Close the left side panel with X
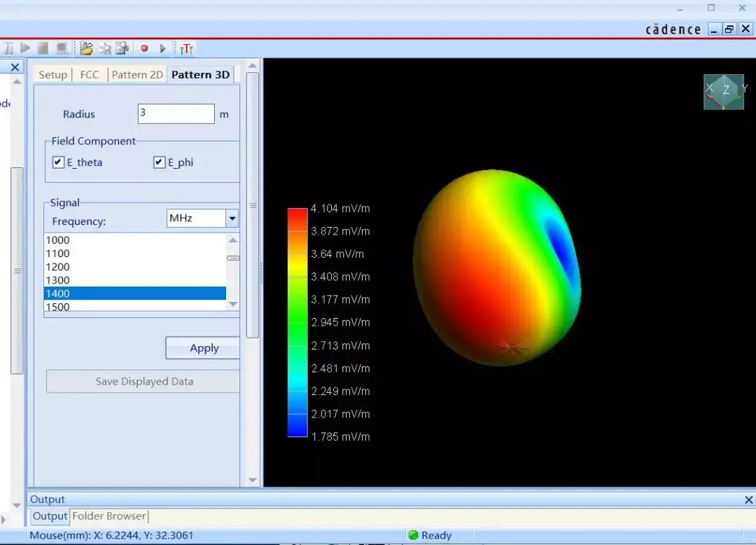The image size is (756, 545). (x=15, y=67)
